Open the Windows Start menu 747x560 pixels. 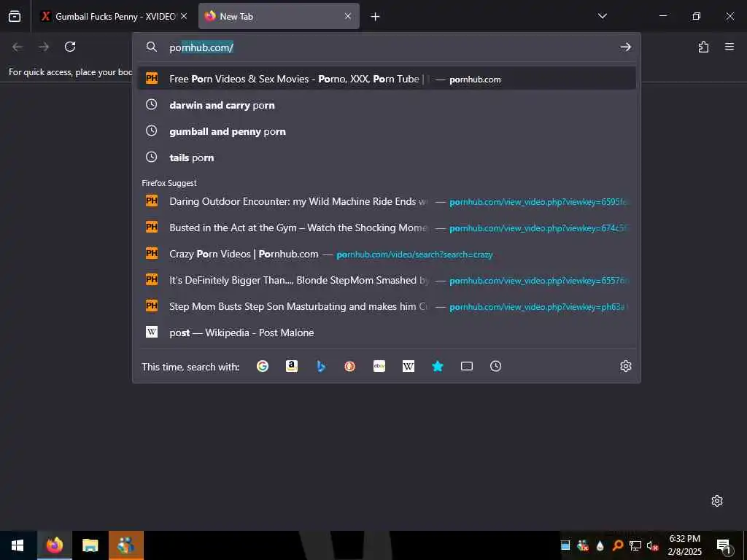(x=18, y=545)
